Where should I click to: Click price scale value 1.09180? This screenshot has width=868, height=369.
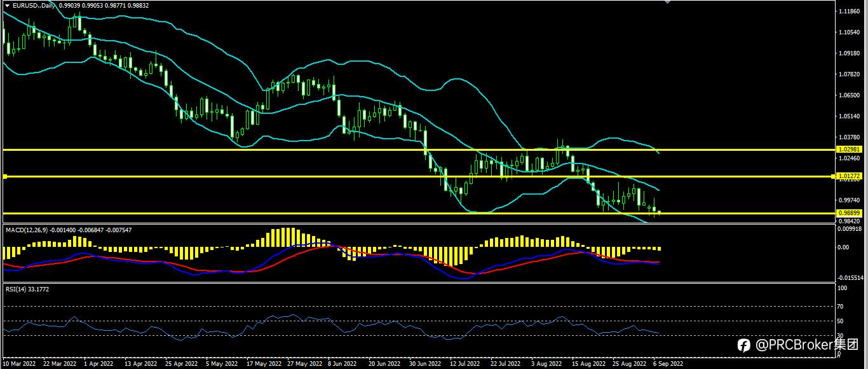[x=849, y=53]
